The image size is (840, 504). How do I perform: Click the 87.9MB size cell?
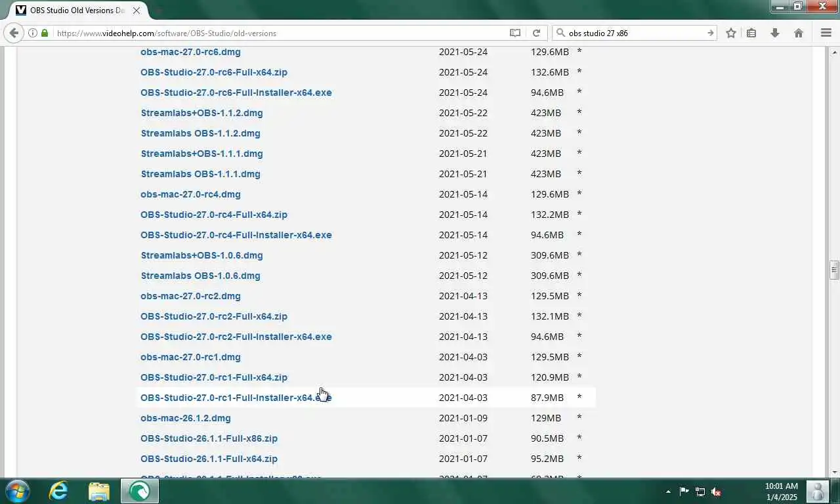(547, 398)
